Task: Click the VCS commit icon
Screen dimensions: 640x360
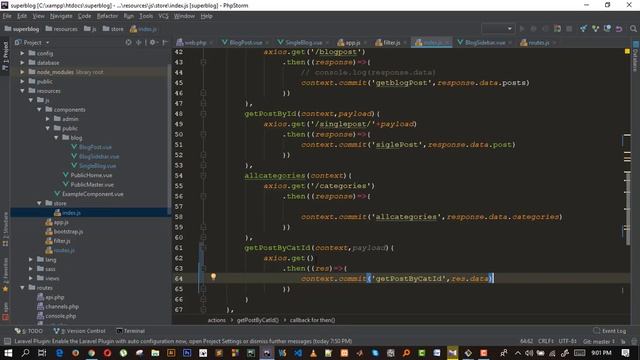Action: (x=595, y=29)
